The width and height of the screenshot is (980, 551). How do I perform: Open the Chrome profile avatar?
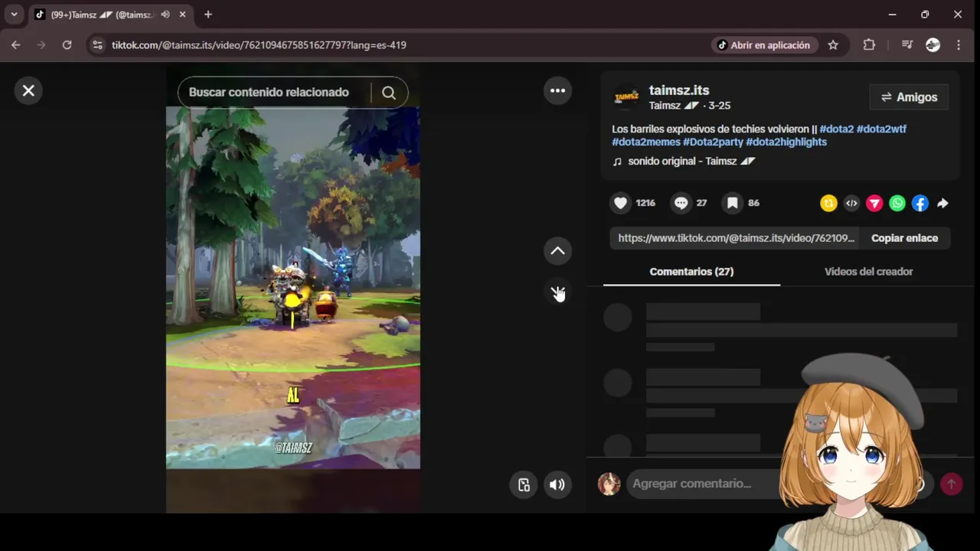click(x=933, y=45)
